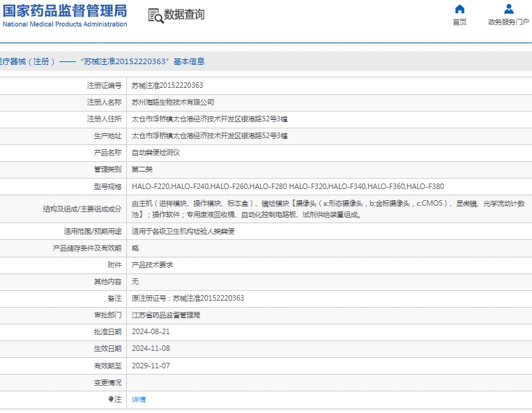Click the 型号规格 row label
The width and height of the screenshot is (532, 413).
coord(107,187)
